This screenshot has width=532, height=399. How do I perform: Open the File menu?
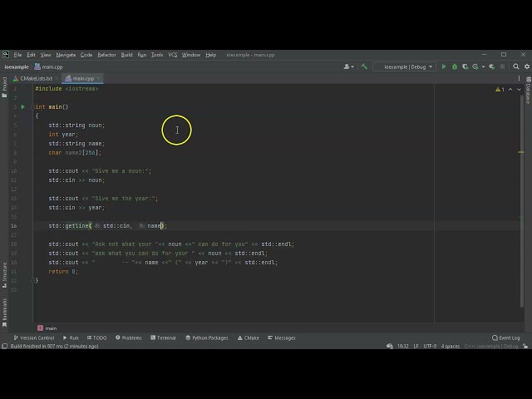point(17,55)
